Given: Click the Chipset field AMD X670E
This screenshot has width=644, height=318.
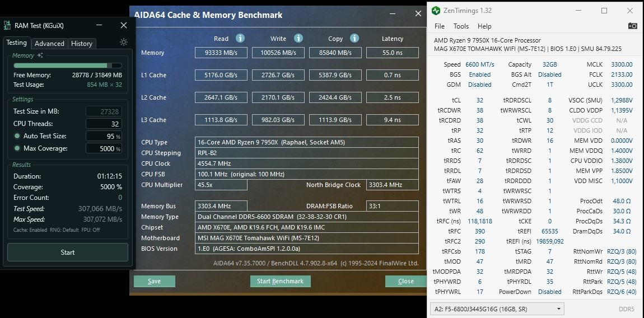Looking at the screenshot, I should click(306, 228).
